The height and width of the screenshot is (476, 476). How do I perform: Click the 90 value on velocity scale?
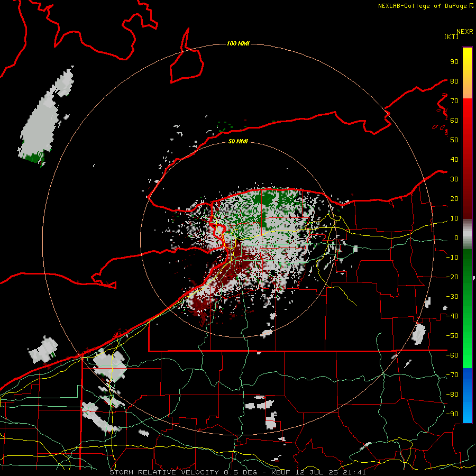[x=454, y=62]
